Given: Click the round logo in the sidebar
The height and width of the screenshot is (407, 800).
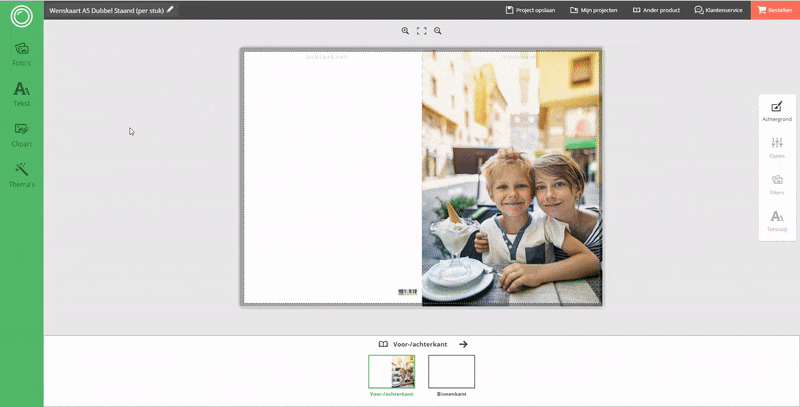Looking at the screenshot, I should click(x=21, y=17).
